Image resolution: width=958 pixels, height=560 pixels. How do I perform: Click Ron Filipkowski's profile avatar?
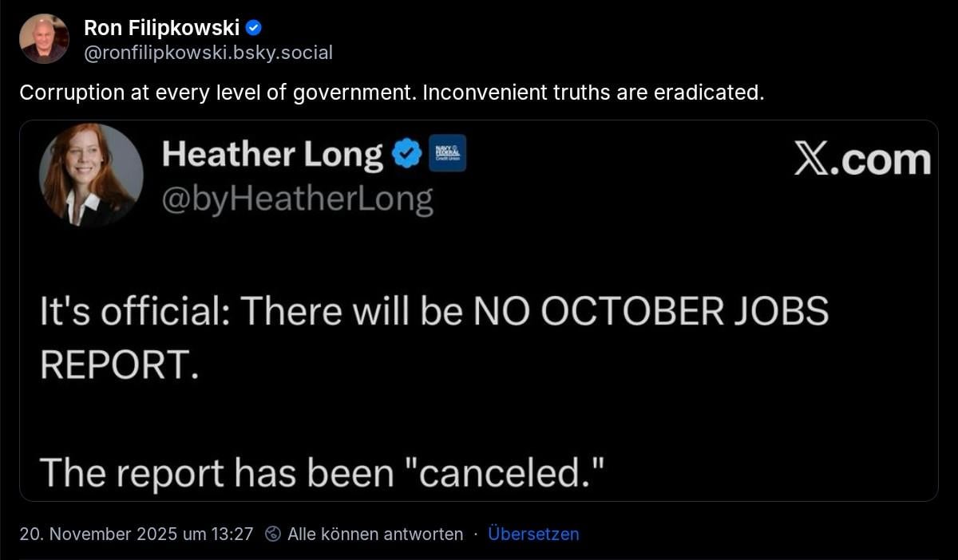click(44, 38)
